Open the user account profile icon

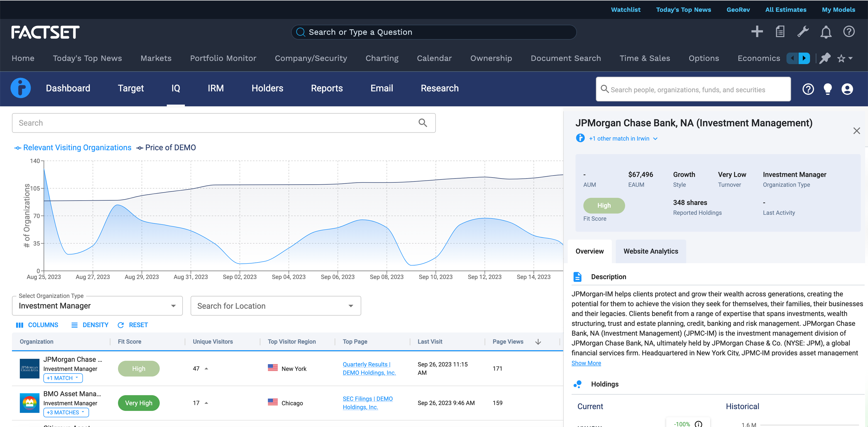point(847,89)
